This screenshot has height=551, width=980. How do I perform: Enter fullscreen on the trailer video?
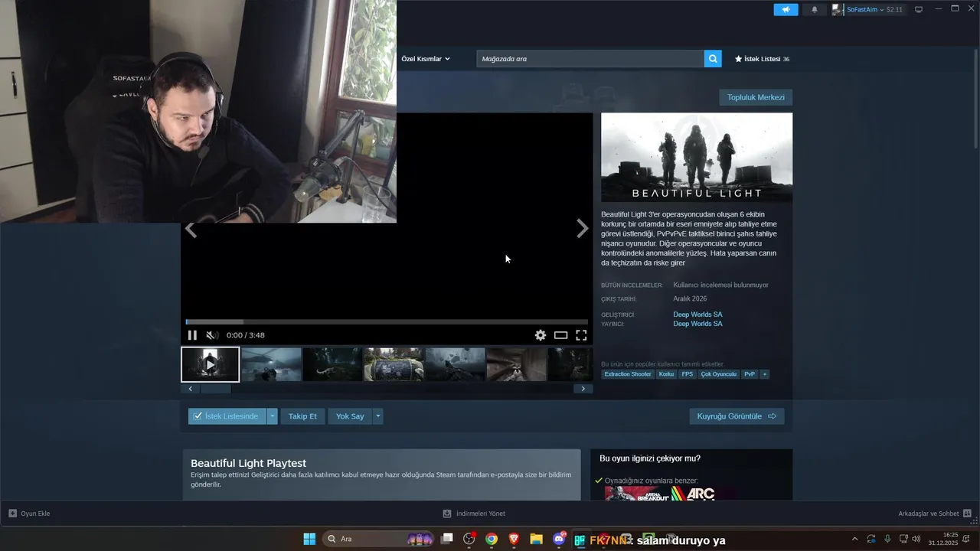[x=581, y=335]
